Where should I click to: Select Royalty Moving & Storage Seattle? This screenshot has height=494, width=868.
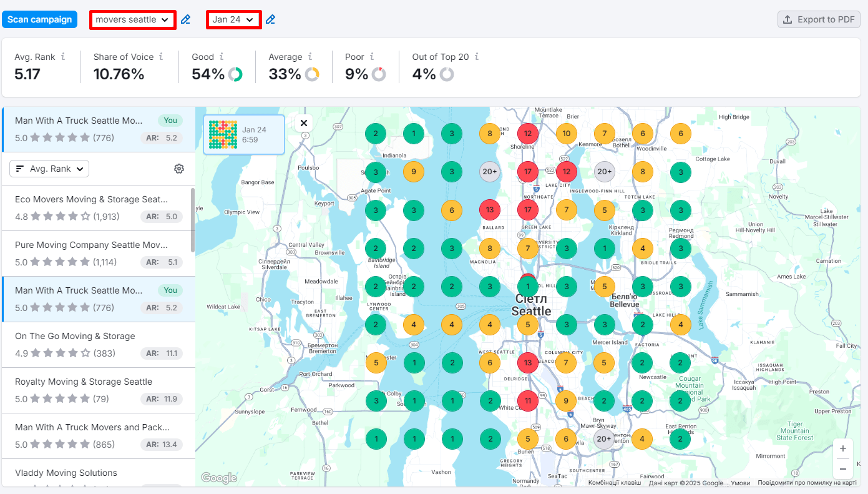coord(99,390)
